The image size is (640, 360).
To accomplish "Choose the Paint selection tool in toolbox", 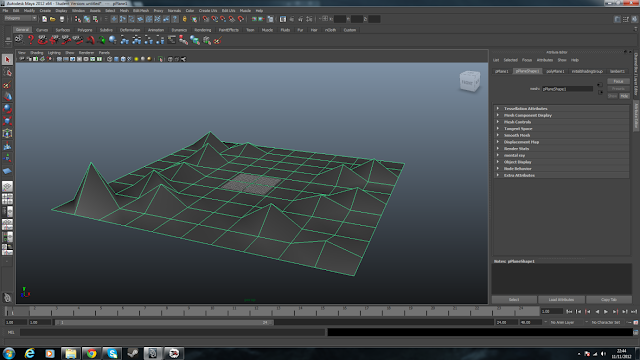I will 7,84.
